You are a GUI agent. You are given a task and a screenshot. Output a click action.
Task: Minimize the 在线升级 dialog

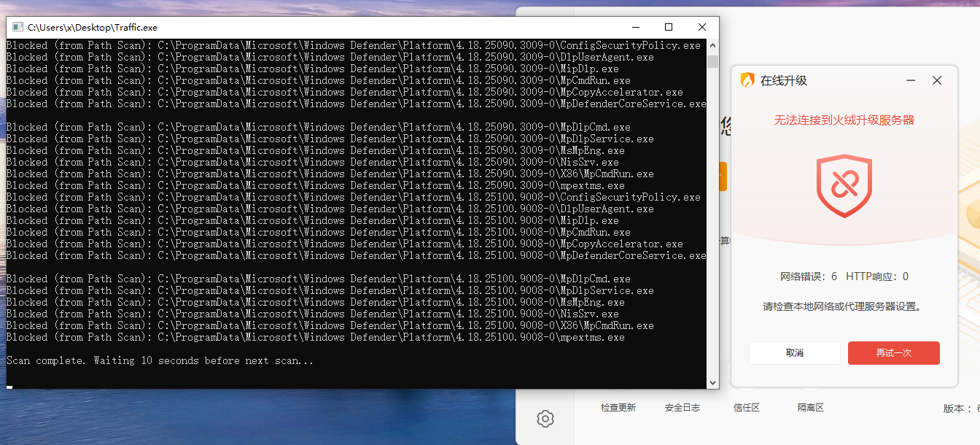coord(911,80)
